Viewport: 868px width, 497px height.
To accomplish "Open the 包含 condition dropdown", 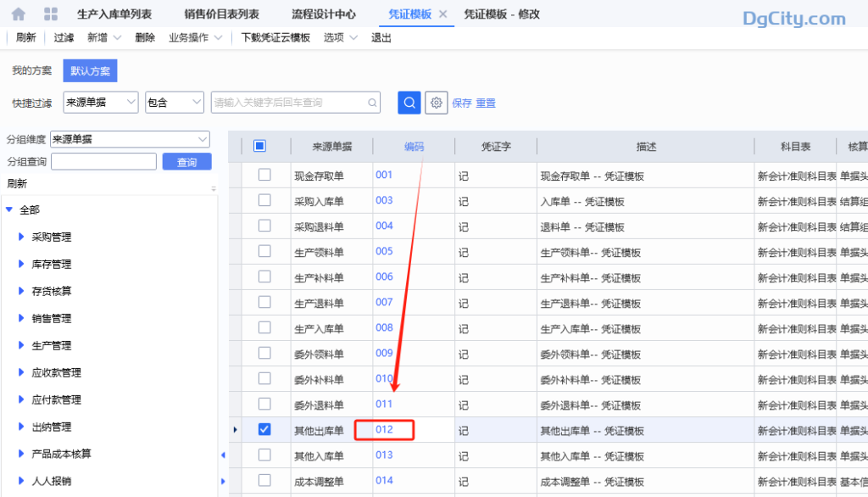I will [175, 102].
